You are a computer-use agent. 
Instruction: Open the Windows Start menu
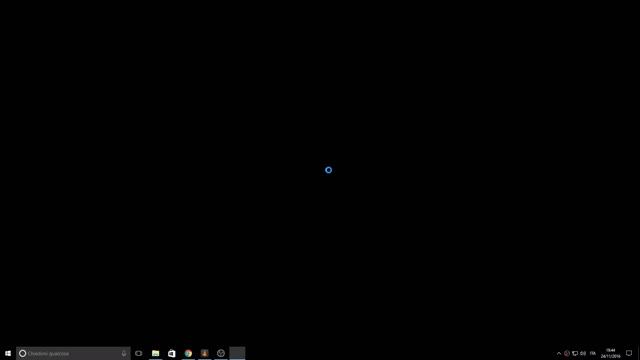(8, 353)
